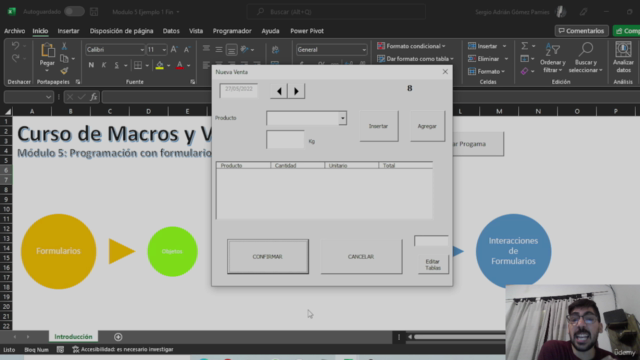Toggle the Autoguardado switch
This screenshot has height=360, width=640.
[x=74, y=11]
